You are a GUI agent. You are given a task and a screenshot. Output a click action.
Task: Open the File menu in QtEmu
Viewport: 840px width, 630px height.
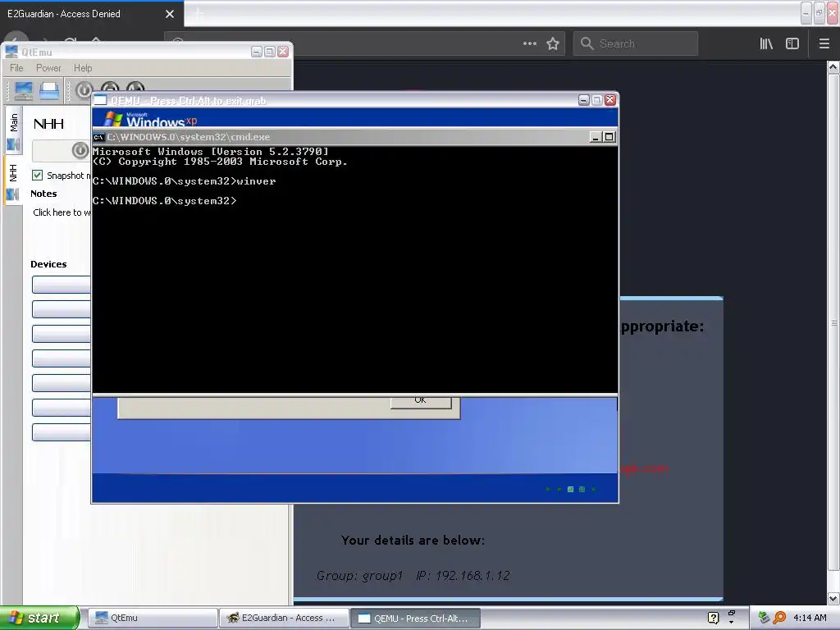click(x=16, y=68)
